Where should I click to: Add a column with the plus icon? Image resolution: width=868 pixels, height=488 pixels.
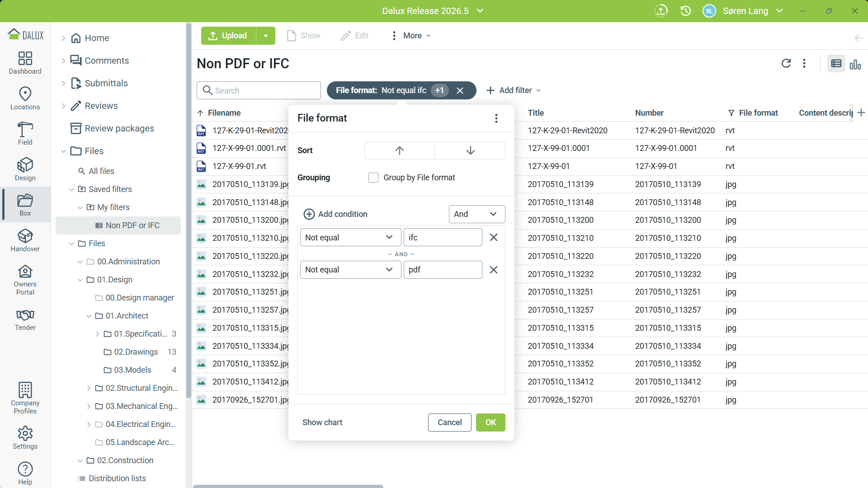coord(861,113)
